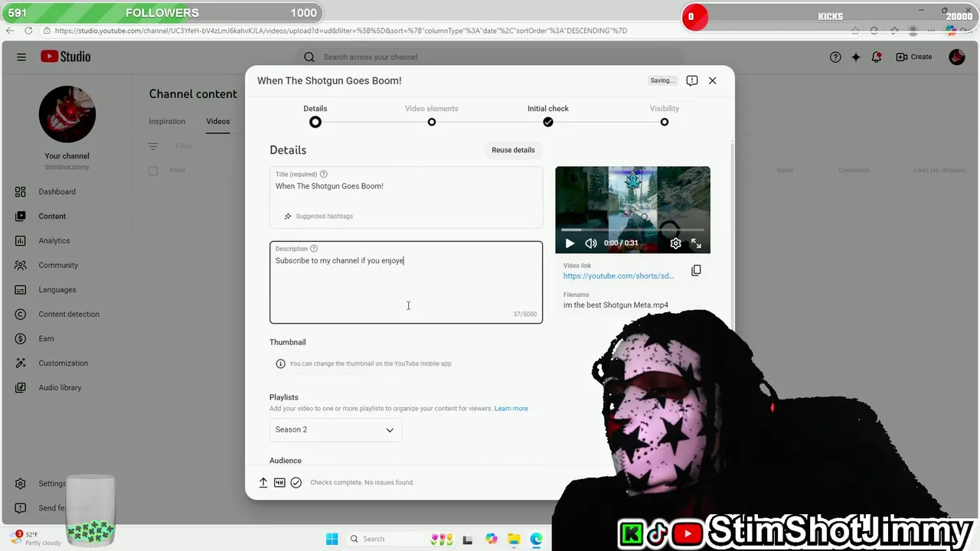Click the video preview progress bar

point(632,230)
